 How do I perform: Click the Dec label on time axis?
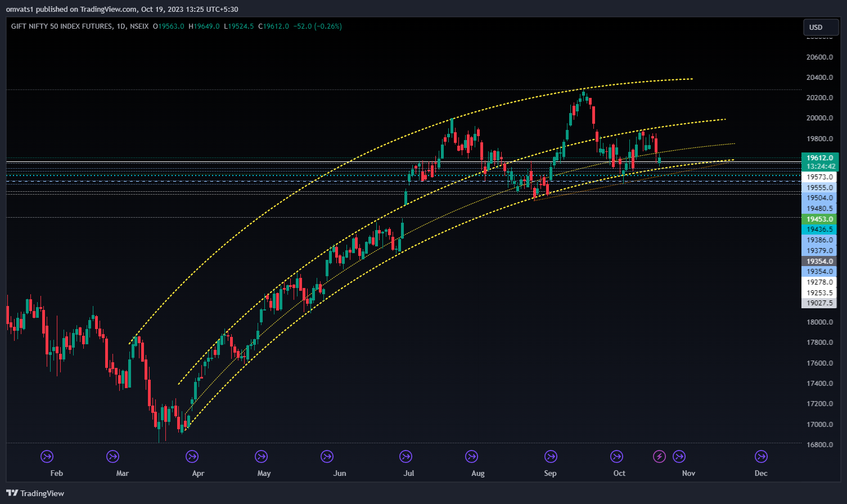coord(761,473)
